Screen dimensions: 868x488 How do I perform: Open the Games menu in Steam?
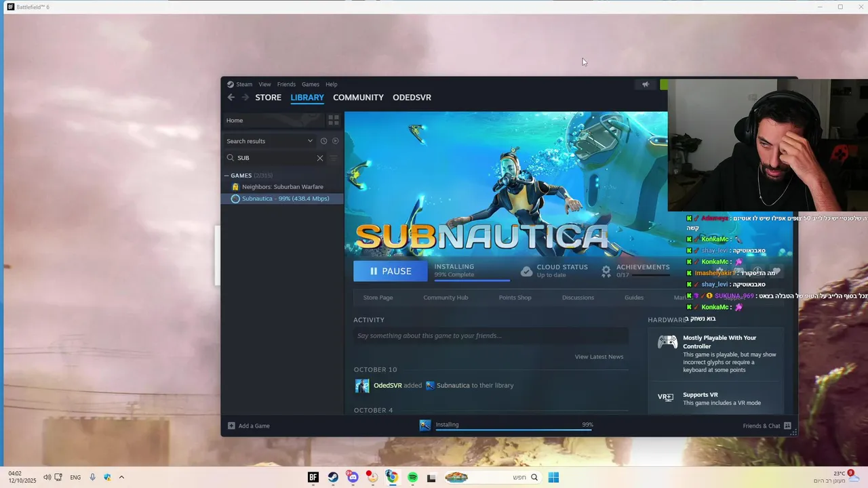311,84
